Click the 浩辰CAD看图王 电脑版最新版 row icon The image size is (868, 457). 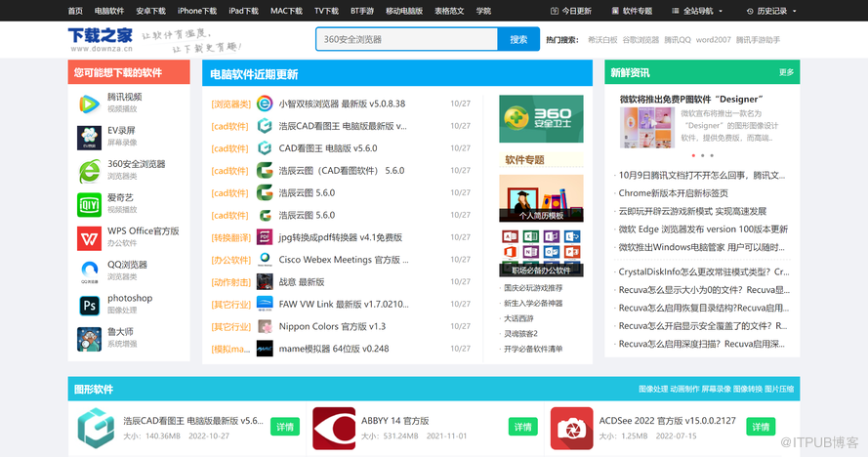tap(265, 126)
